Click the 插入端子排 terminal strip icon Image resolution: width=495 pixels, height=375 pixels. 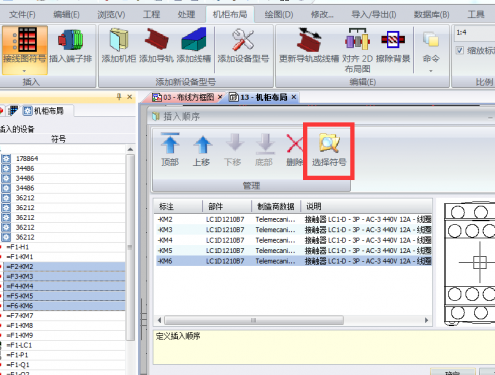(70, 40)
